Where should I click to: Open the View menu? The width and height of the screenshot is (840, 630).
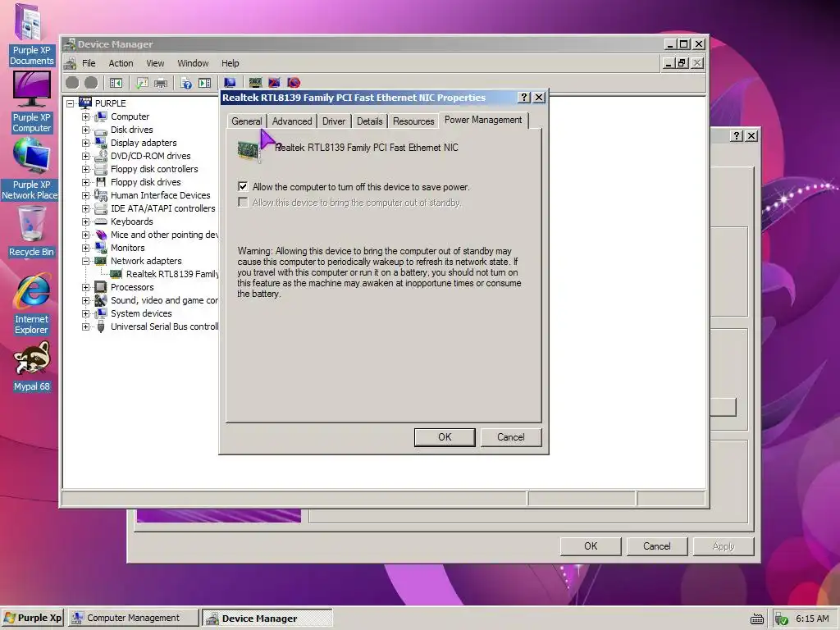(155, 63)
